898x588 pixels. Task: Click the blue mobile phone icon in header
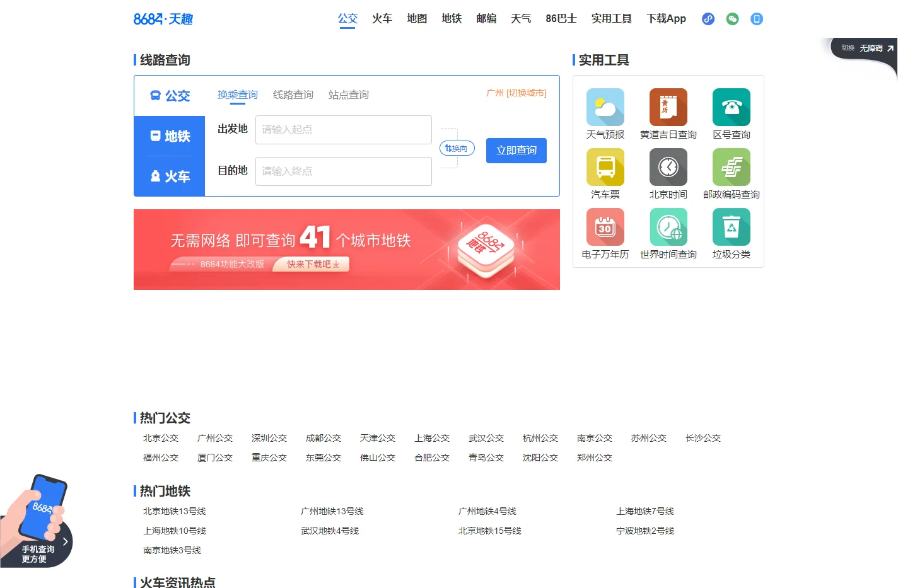coord(757,19)
